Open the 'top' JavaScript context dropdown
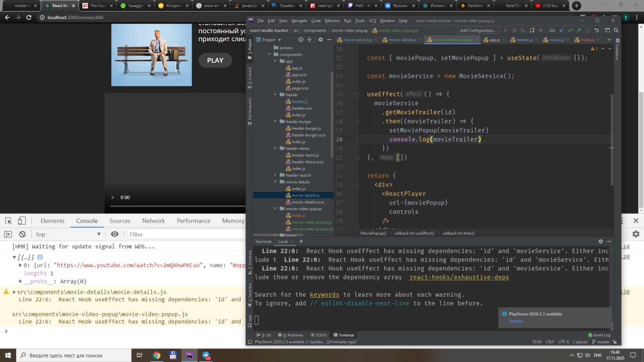Screen dimensions: 644x362 pos(68,234)
